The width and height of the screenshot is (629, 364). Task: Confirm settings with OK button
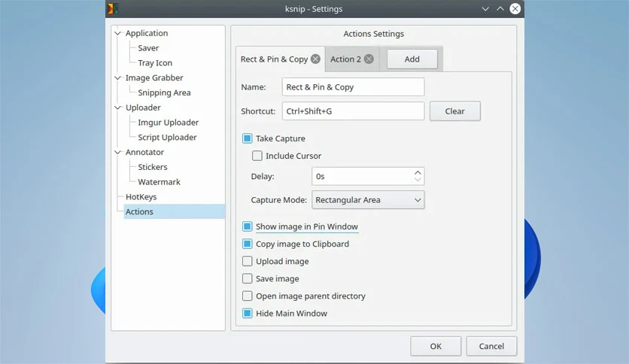click(436, 346)
